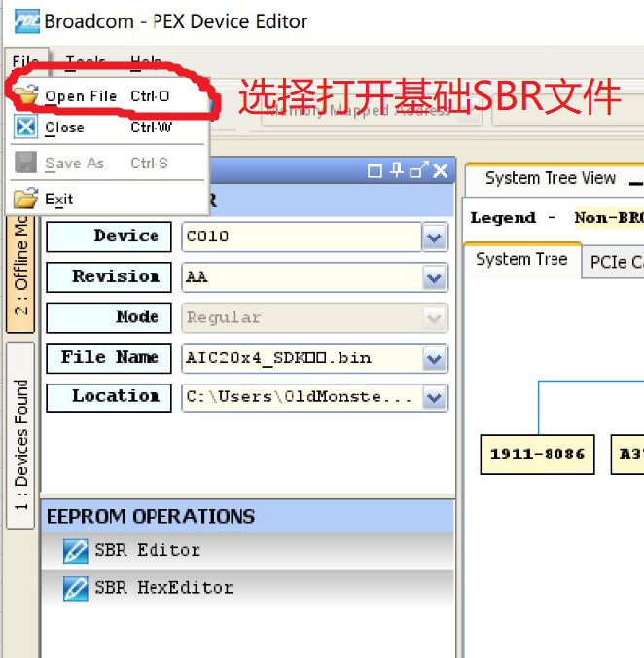Click the panel float arrow icon
Screen dimensions: 644x658
coord(419,169)
